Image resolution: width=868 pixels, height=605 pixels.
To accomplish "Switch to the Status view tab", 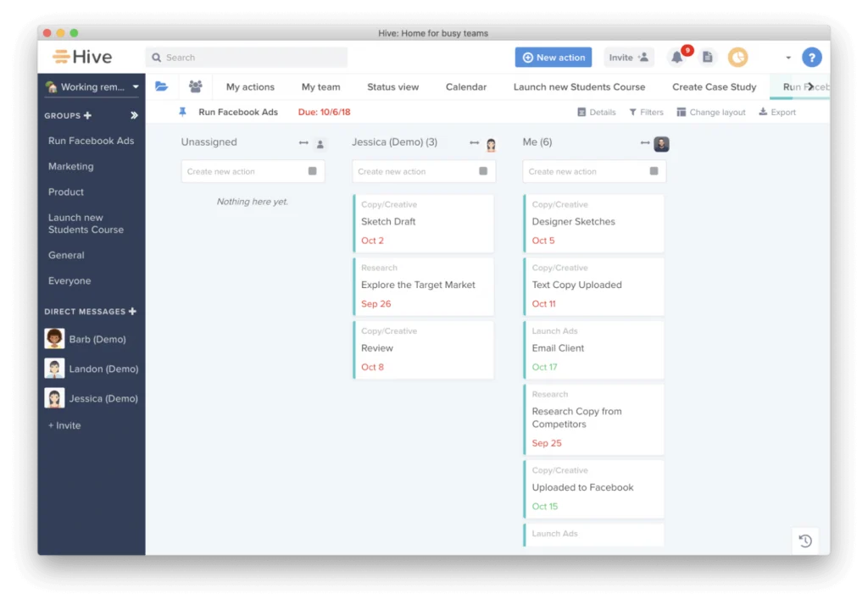I will click(392, 86).
